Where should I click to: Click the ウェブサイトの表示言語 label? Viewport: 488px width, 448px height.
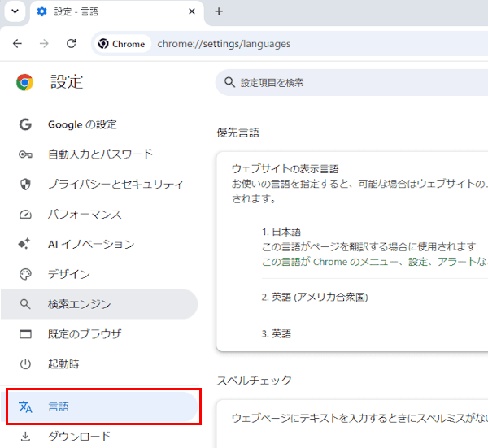click(x=285, y=168)
